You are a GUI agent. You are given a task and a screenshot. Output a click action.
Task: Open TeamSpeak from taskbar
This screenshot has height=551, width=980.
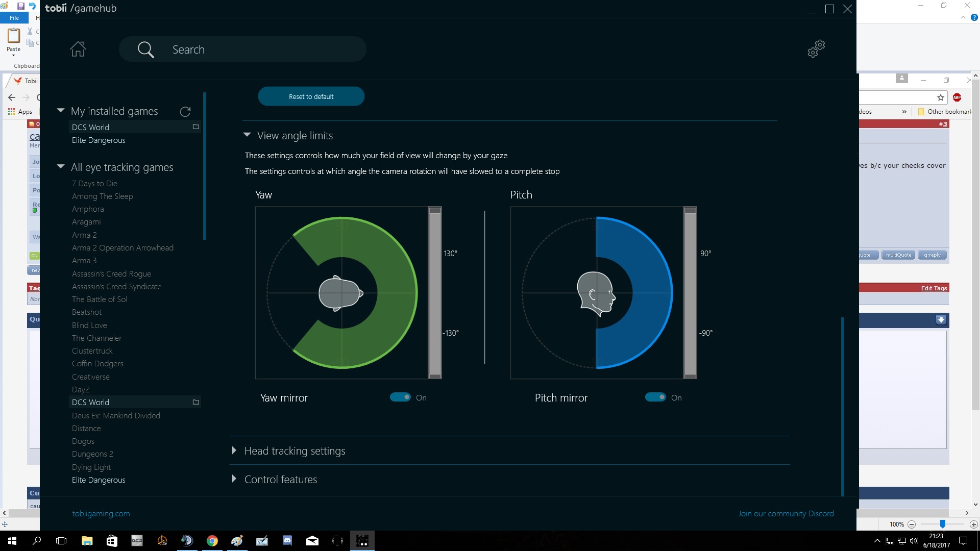click(187, 541)
